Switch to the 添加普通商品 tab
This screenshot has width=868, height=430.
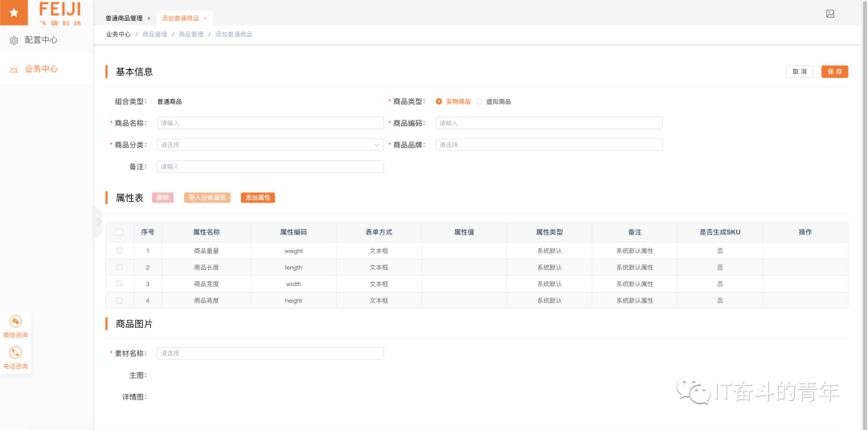point(180,18)
